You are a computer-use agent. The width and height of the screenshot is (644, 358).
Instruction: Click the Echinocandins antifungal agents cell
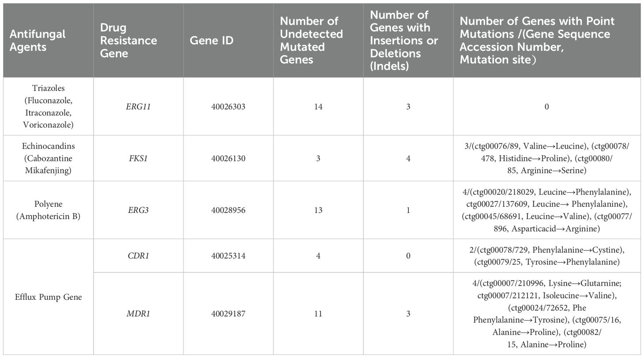[48, 158]
